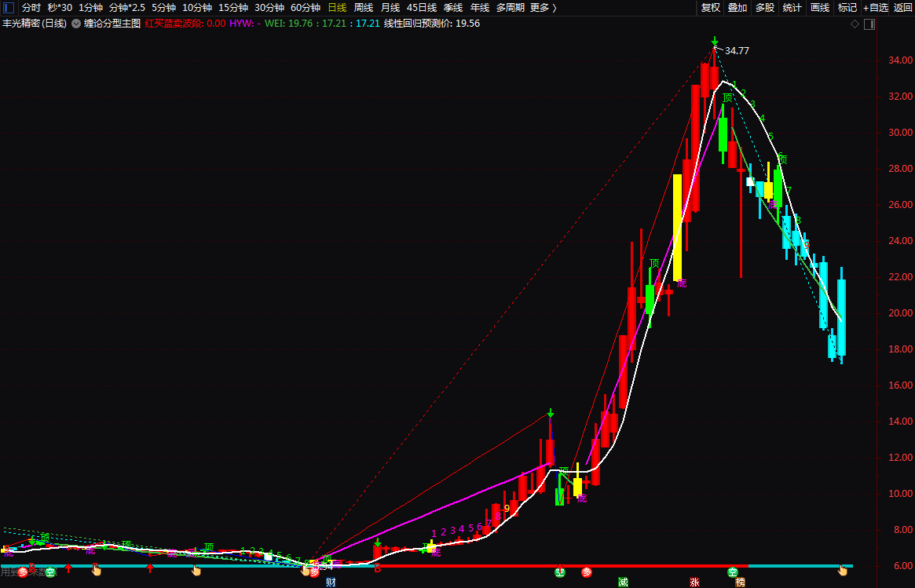
Task: Select the 1分钟 period
Action: click(x=90, y=8)
